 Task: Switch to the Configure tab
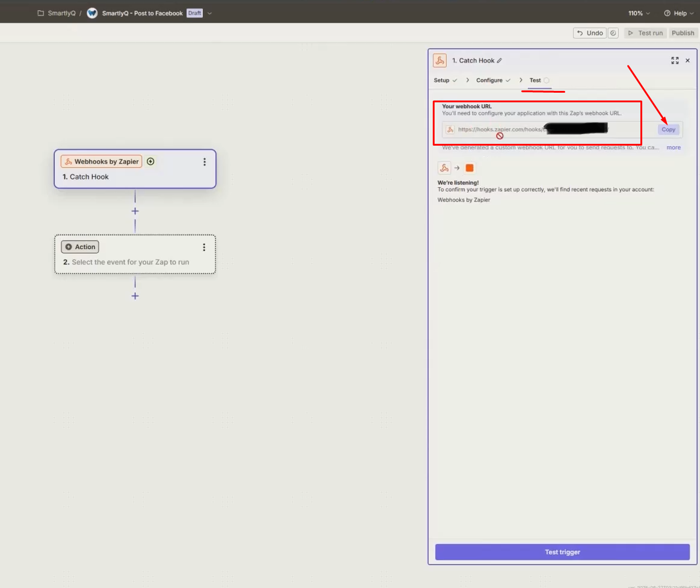494,81
